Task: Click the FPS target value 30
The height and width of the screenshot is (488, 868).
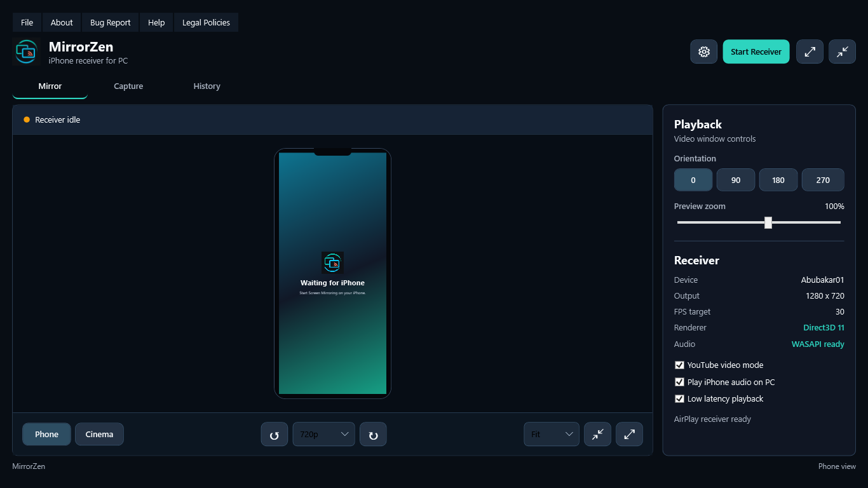Action: (x=840, y=312)
